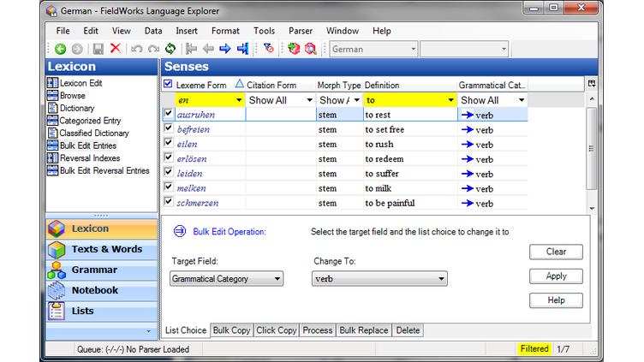Screen dimensions: 644x362
Task: Click the Redo toolbar icon
Action: point(153,50)
